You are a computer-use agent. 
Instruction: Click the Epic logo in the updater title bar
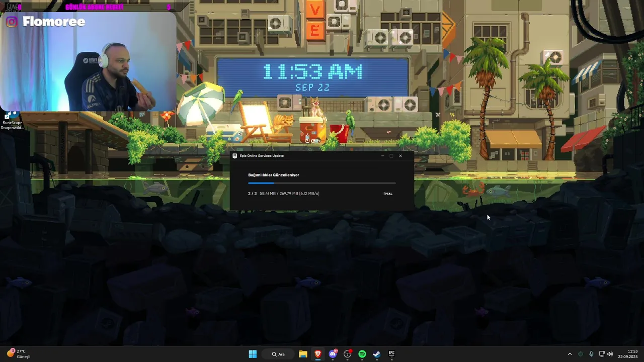click(x=235, y=156)
